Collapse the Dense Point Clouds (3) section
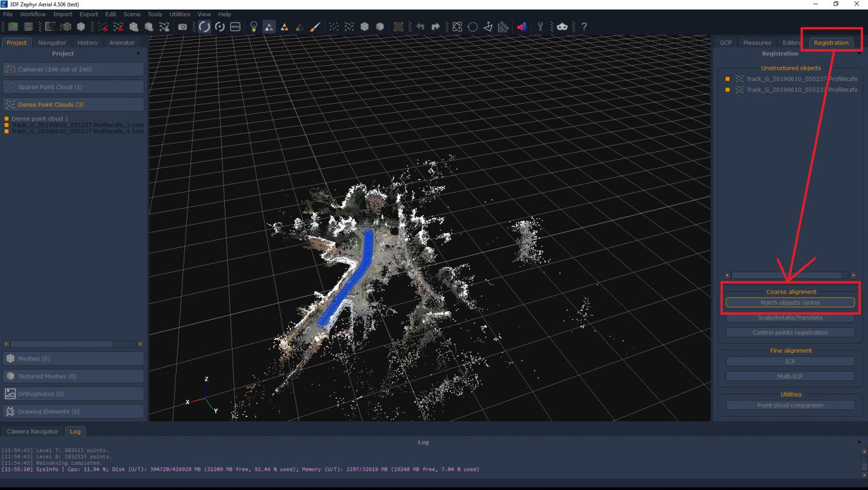 [74, 104]
